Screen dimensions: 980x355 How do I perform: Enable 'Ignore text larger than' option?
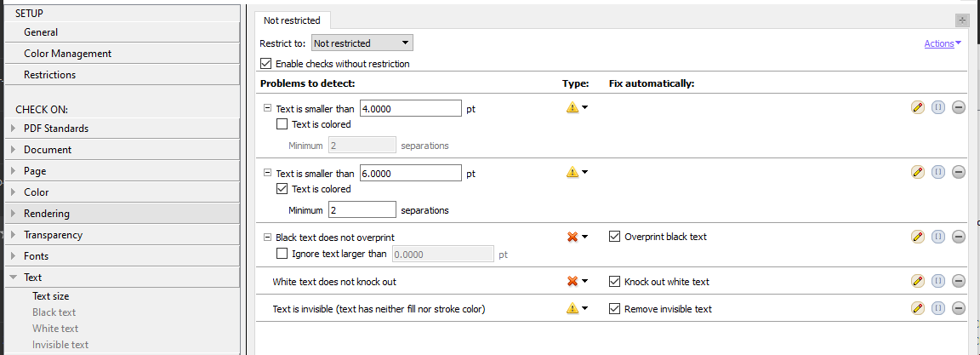(282, 253)
